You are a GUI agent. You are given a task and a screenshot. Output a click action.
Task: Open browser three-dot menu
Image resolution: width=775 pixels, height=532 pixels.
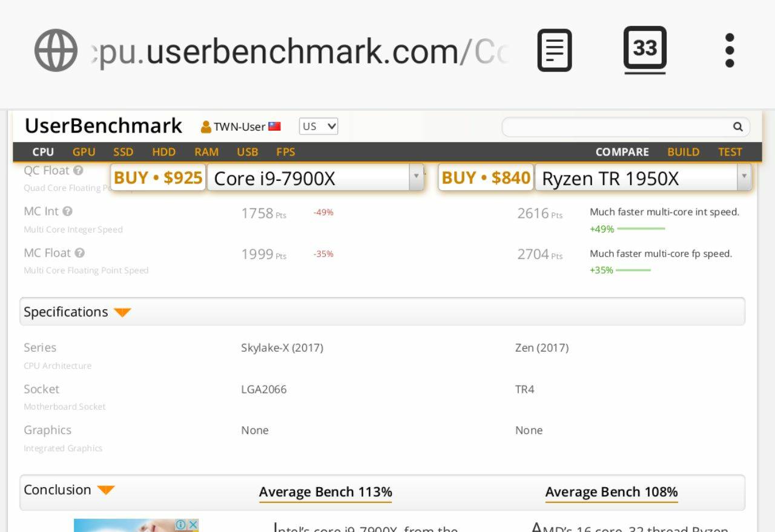[730, 51]
